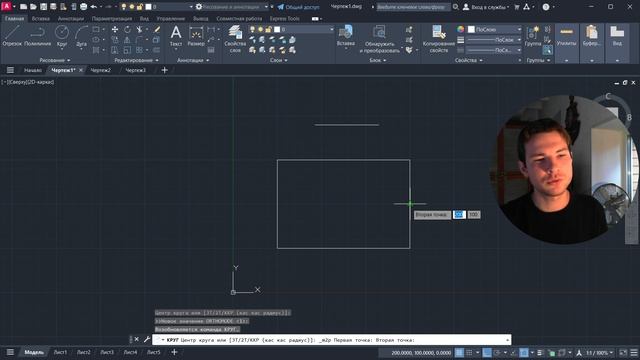Click the search magnifier icon in title bar
The image size is (640, 360).
(x=456, y=7)
